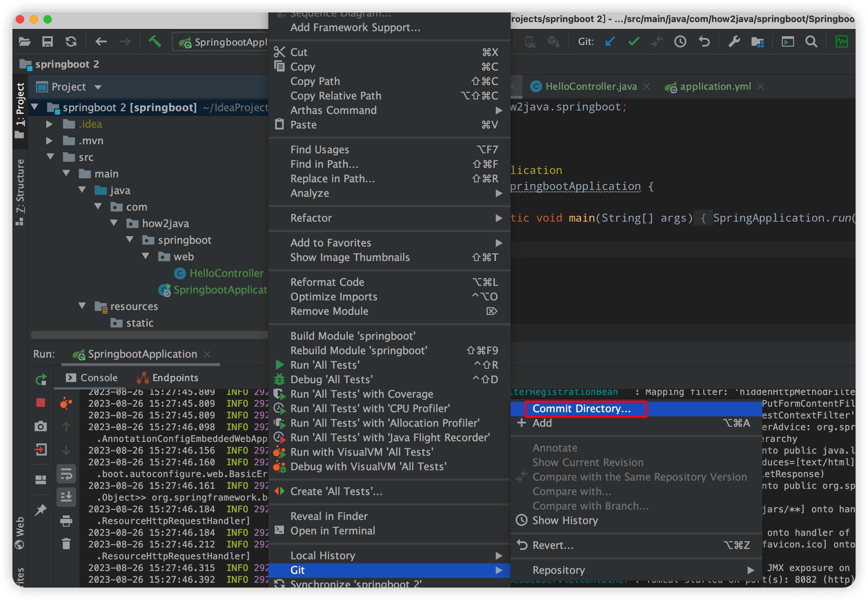Pin the Run tab with pin icon
This screenshot has width=868, height=600.
41,510
